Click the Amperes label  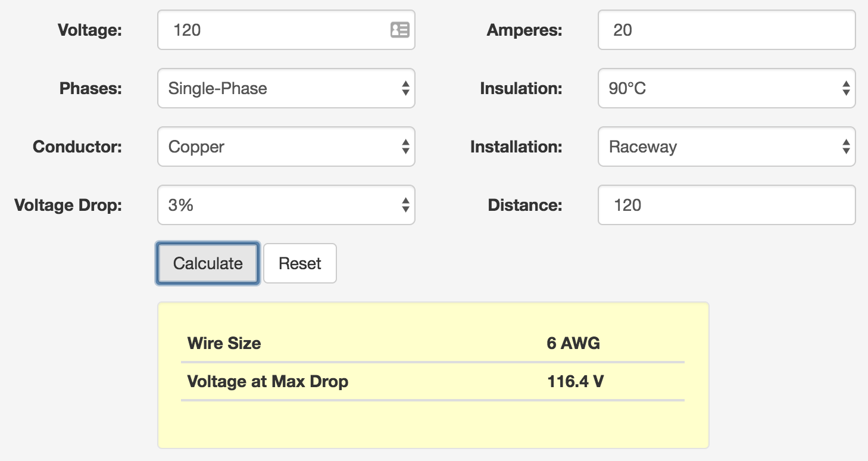click(524, 30)
